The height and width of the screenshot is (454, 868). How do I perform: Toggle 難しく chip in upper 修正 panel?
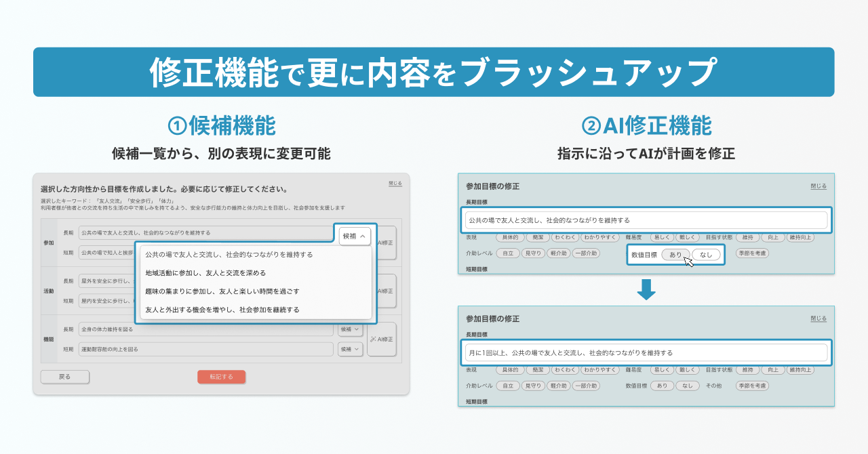pyautogui.click(x=687, y=237)
